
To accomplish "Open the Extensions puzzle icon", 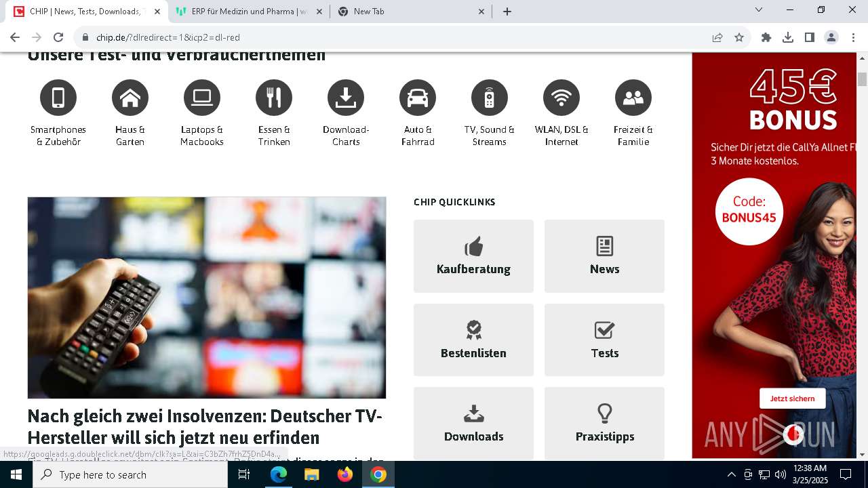I will (766, 37).
